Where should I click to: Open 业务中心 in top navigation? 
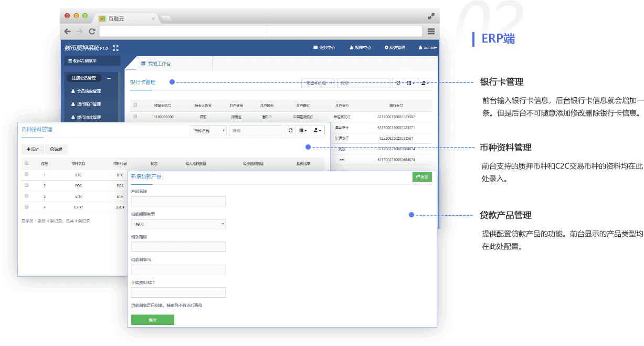click(x=324, y=48)
